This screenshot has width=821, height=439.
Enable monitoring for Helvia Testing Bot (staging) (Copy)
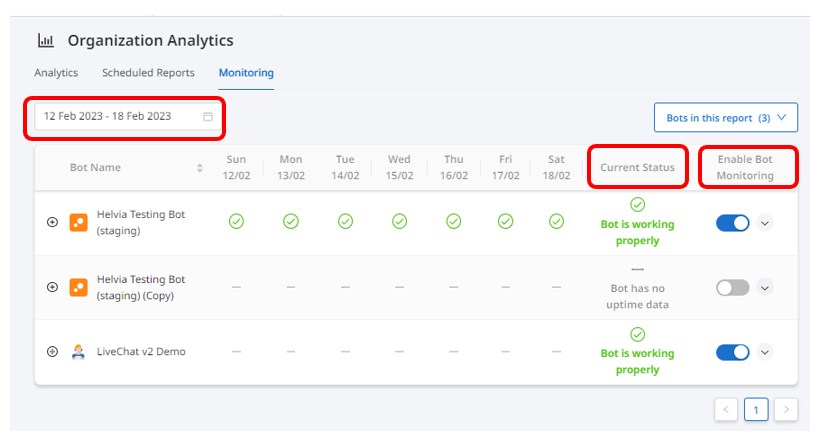733,288
